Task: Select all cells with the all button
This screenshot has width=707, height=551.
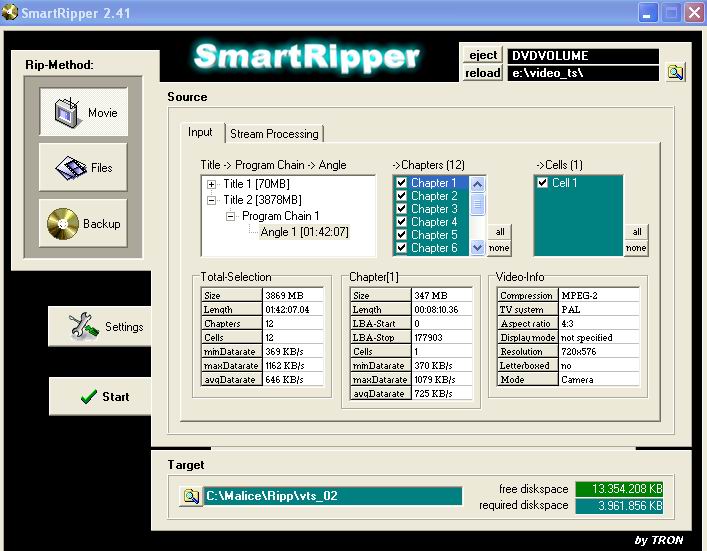Action: (x=637, y=232)
